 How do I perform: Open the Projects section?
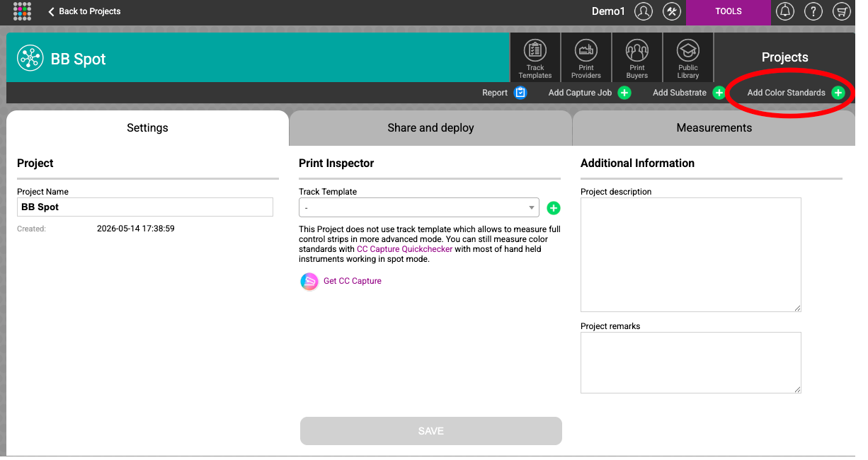784,57
